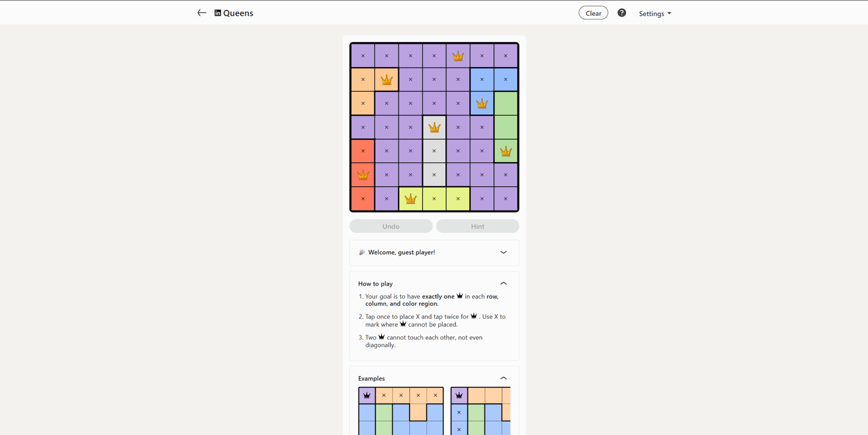Click the LinkedIn logo beside Queens

(218, 13)
